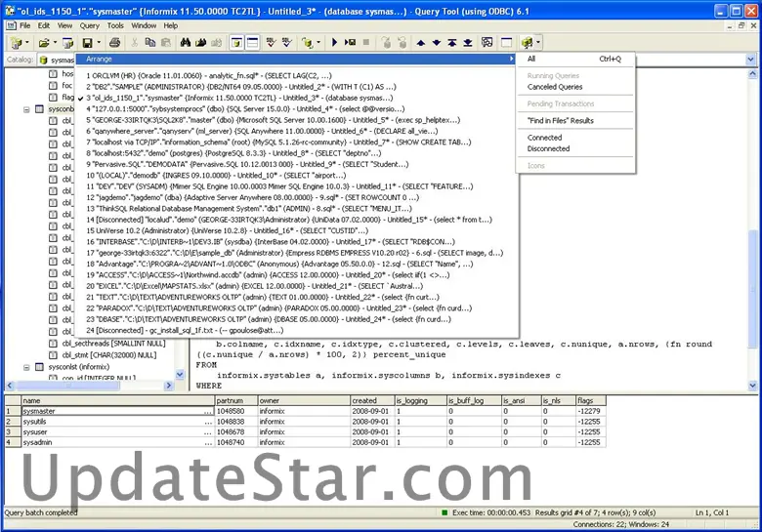The height and width of the screenshot is (532, 762).
Task: Click the catalog tree scroll-down arrow
Action: coord(180,374)
